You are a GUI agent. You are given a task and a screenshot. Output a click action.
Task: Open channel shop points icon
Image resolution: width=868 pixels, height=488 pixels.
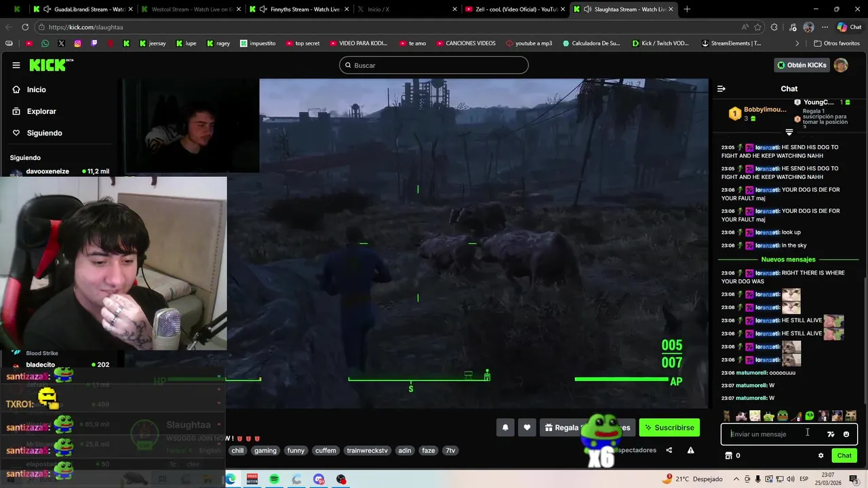[729, 455]
